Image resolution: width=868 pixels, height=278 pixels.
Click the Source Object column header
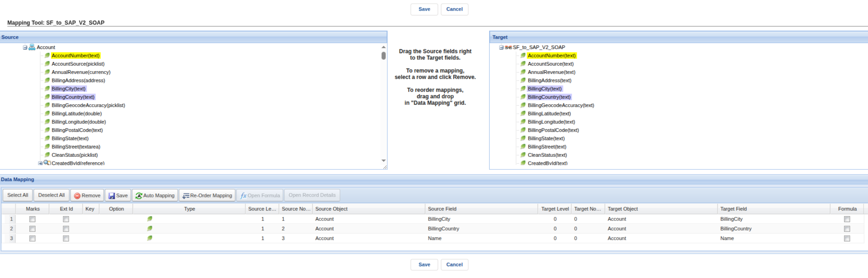tap(369, 209)
